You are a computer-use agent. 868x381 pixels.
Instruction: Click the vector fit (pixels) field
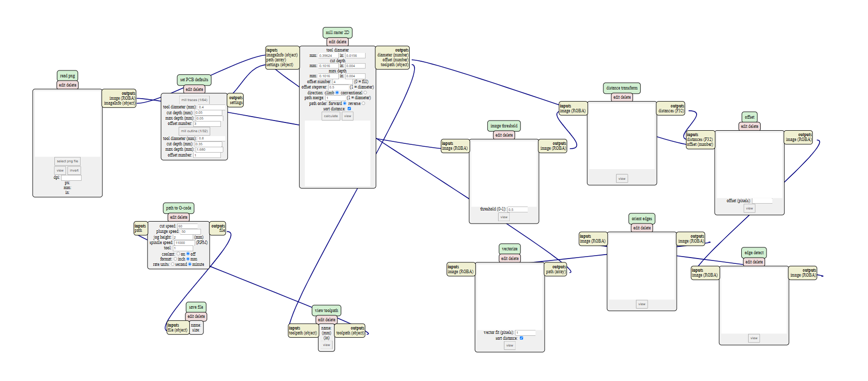(x=525, y=333)
